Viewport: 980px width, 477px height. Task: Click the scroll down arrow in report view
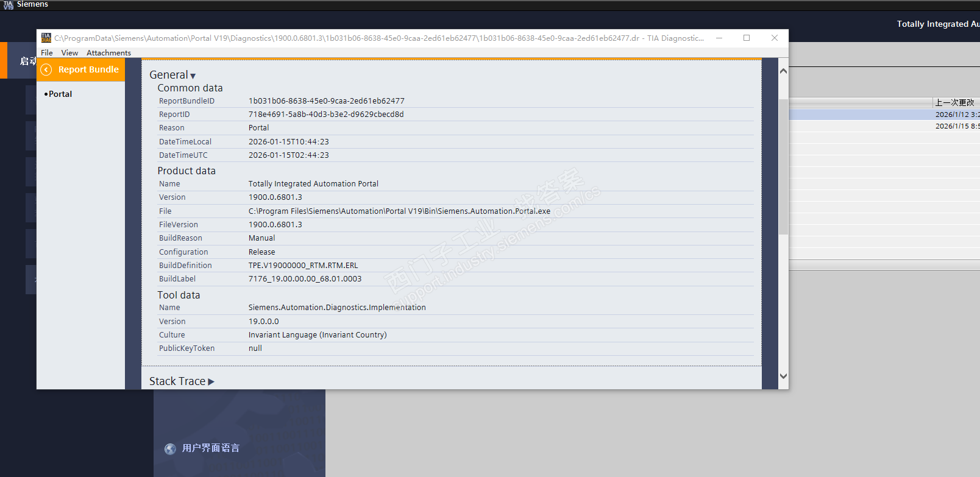pos(784,376)
